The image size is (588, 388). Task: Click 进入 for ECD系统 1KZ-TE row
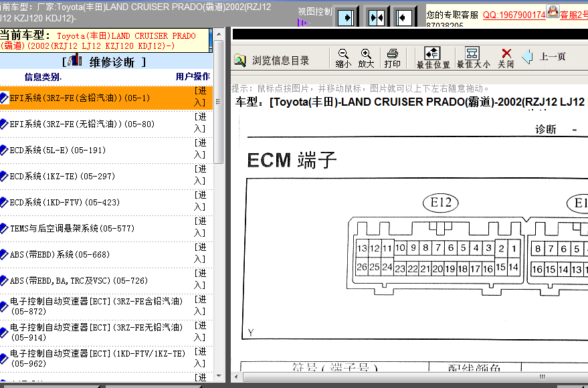(x=200, y=175)
